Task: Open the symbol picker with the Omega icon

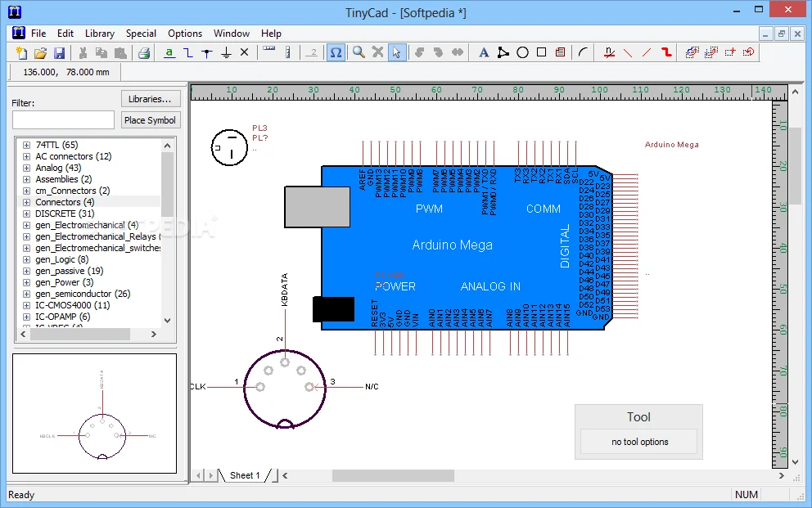Action: (x=335, y=52)
